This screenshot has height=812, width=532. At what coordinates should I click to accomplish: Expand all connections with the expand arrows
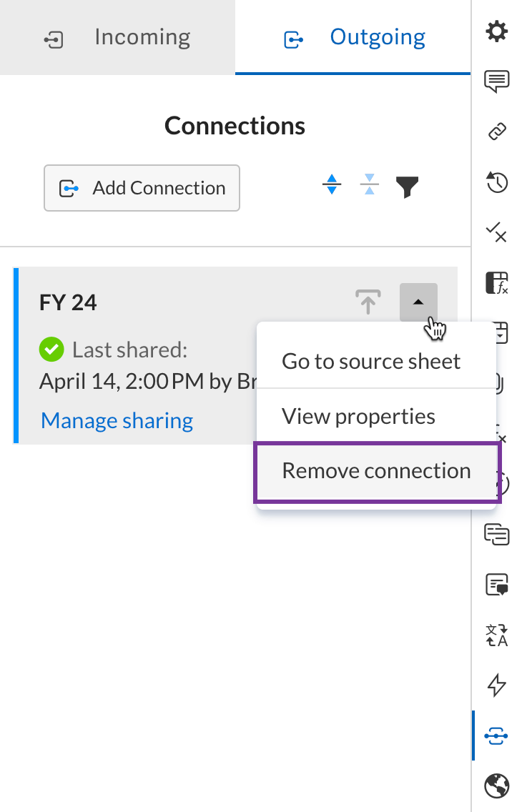(332, 184)
